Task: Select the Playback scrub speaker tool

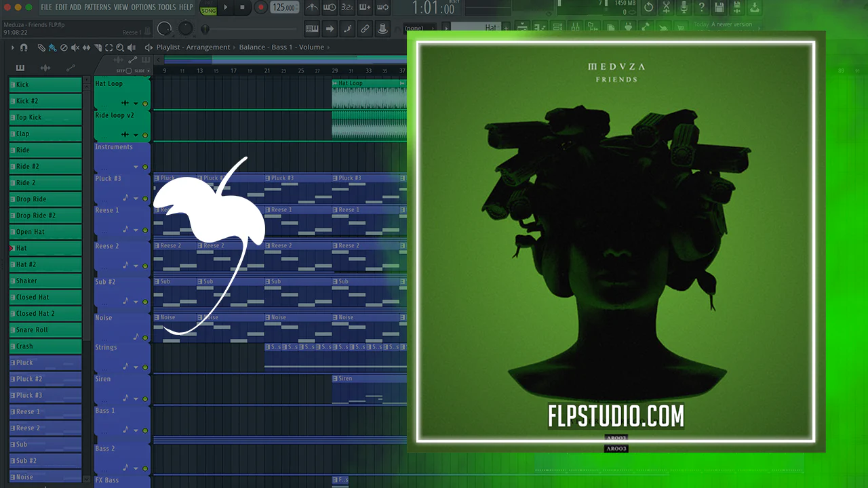Action: click(x=132, y=47)
